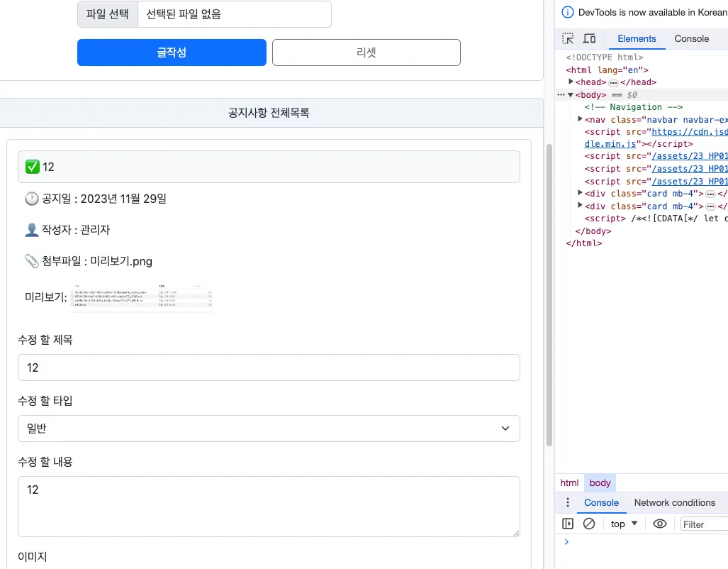The height and width of the screenshot is (569, 728).
Task: Click DevTools is now available in Korean text
Action: coord(653,13)
